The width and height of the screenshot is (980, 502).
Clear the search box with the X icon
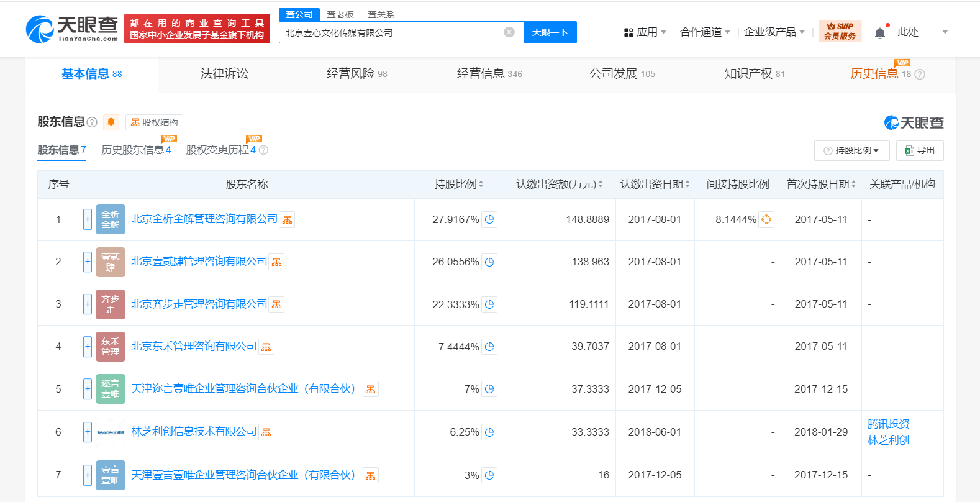(509, 32)
